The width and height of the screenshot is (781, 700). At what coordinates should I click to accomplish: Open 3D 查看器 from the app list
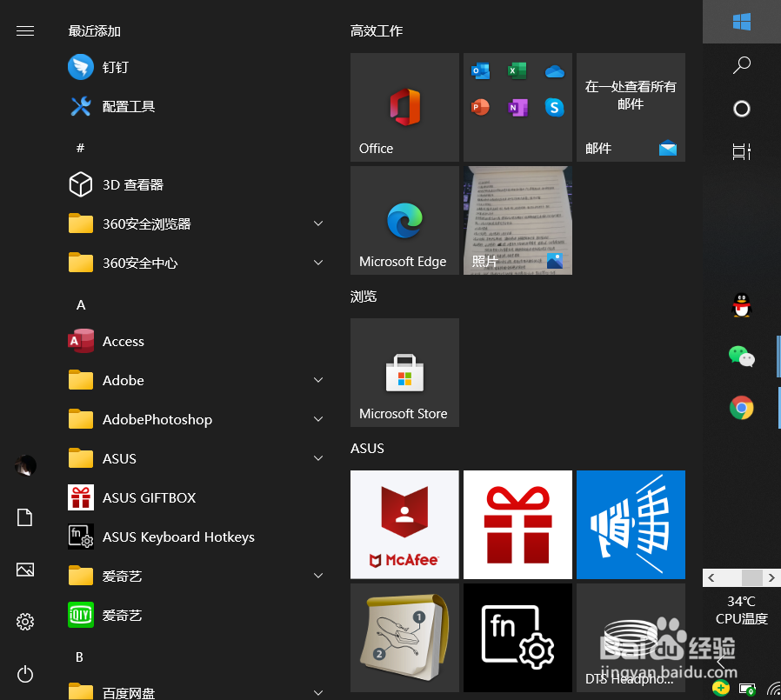(x=197, y=184)
